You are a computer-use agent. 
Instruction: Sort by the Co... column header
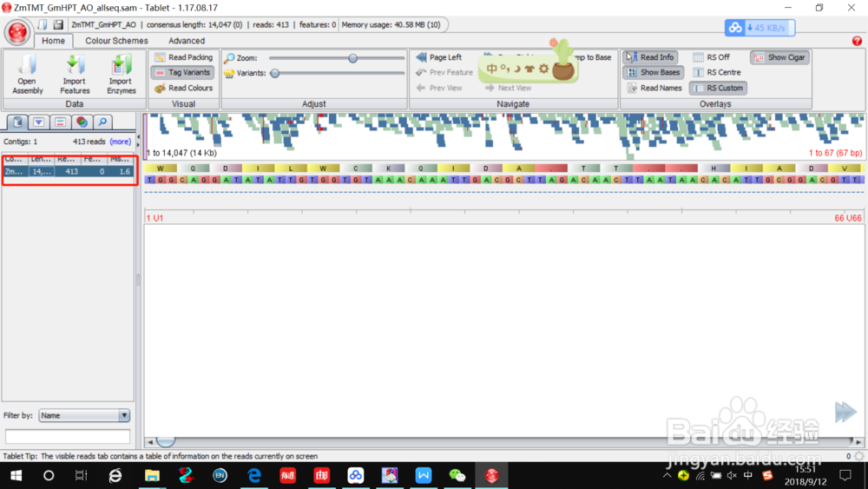click(x=16, y=159)
